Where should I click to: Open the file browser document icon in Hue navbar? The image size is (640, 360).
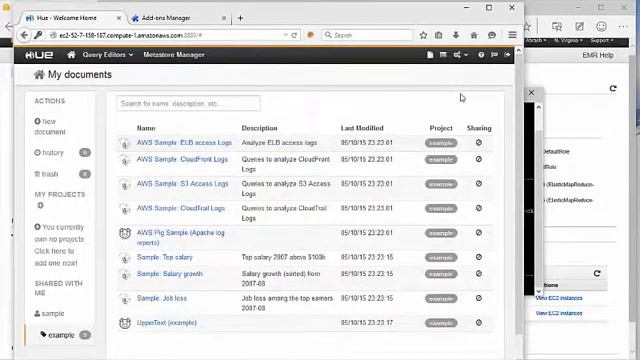point(430,55)
